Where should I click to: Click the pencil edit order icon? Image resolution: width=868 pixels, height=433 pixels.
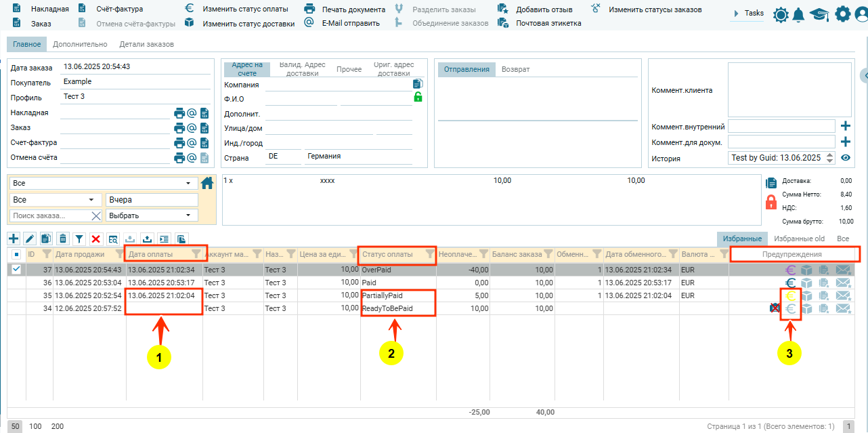(30, 239)
